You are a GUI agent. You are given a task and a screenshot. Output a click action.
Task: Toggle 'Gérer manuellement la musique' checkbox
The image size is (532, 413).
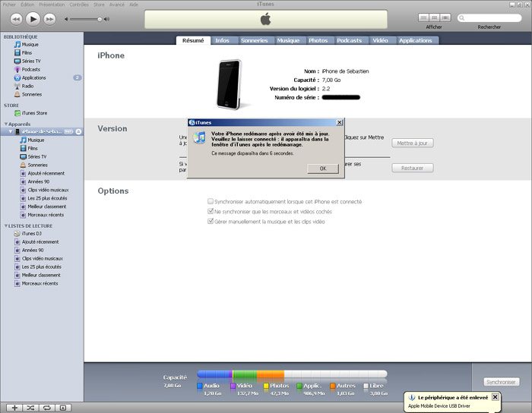click(211, 222)
